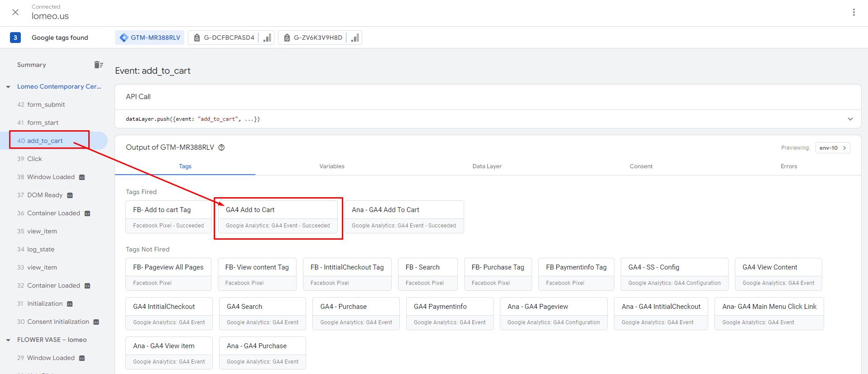Open the env-10 previewing selector
The width and height of the screenshot is (868, 374).
point(832,148)
